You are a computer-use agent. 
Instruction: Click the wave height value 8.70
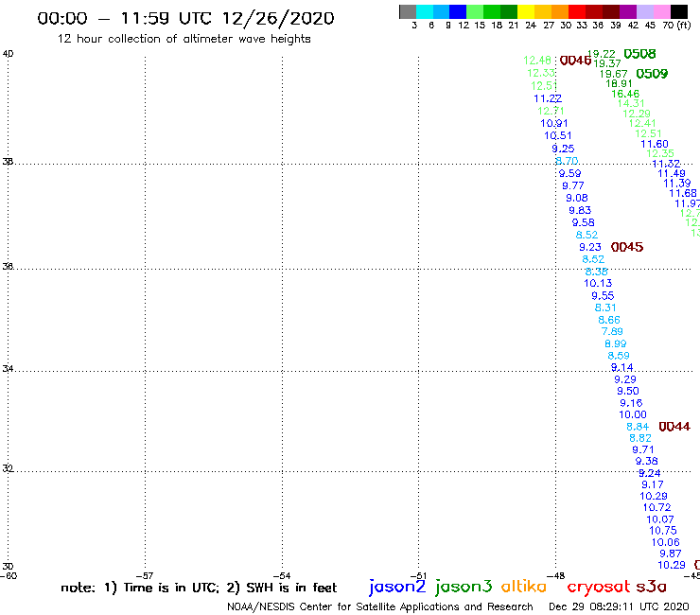(567, 160)
